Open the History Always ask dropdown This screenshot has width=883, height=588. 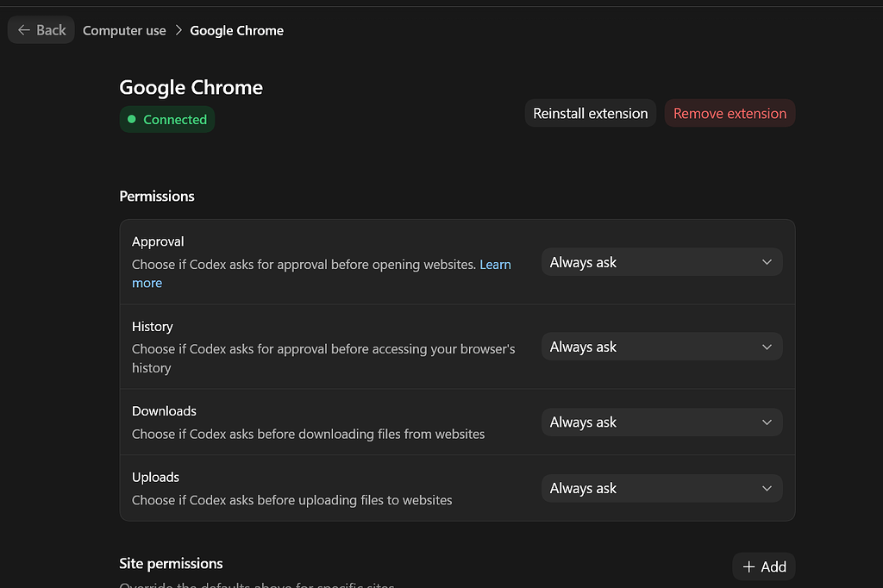point(661,347)
